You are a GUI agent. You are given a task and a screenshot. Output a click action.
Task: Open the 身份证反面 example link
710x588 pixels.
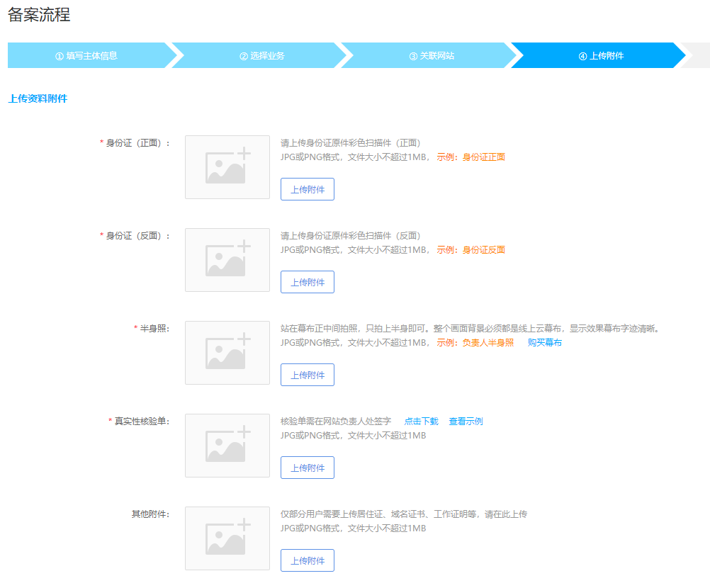pyautogui.click(x=483, y=250)
